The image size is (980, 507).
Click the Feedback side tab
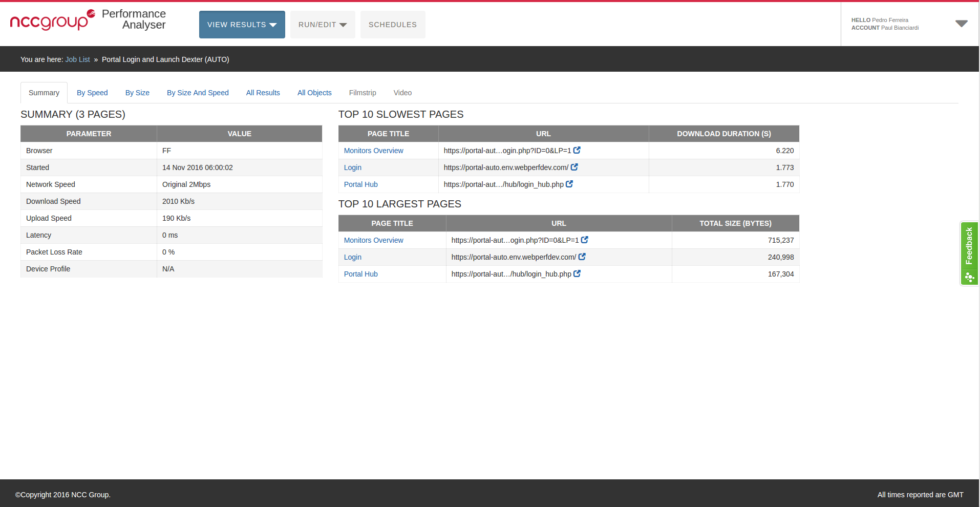pyautogui.click(x=969, y=253)
